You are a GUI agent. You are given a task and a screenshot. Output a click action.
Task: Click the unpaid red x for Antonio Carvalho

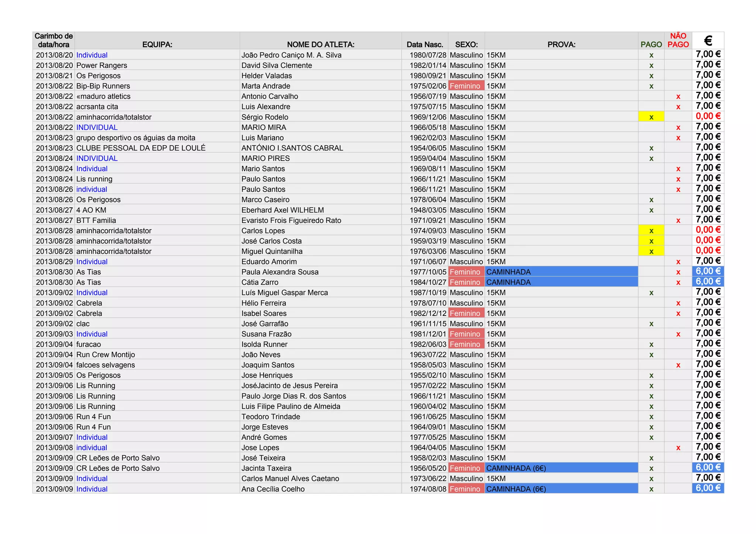pyautogui.click(x=678, y=96)
